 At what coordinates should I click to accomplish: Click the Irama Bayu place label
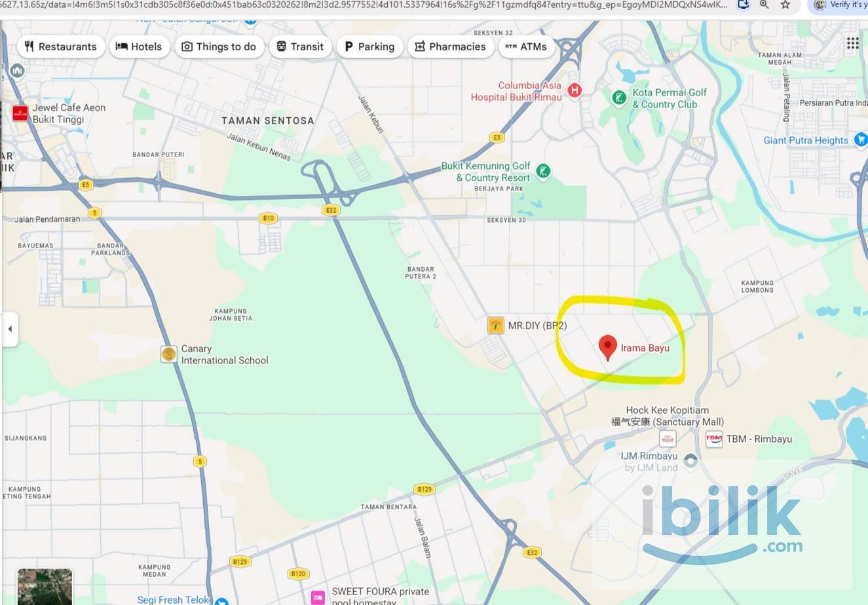(645, 348)
